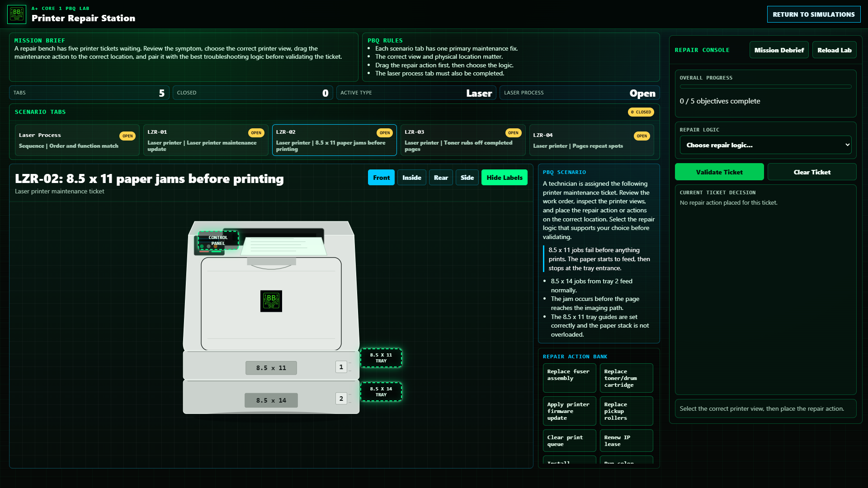Click '0 / 5 objectives complete' text

tap(720, 101)
